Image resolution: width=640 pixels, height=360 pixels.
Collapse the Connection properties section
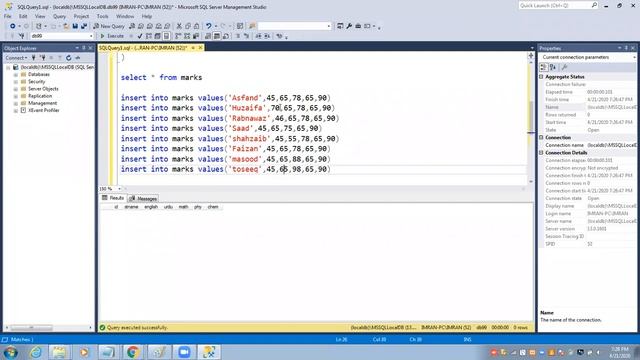542,138
